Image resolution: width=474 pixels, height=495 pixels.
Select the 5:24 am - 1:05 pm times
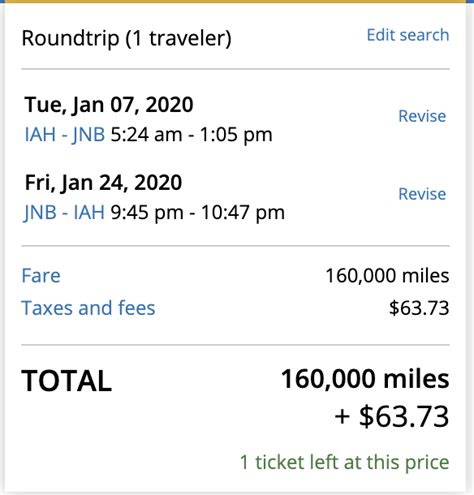pos(191,135)
